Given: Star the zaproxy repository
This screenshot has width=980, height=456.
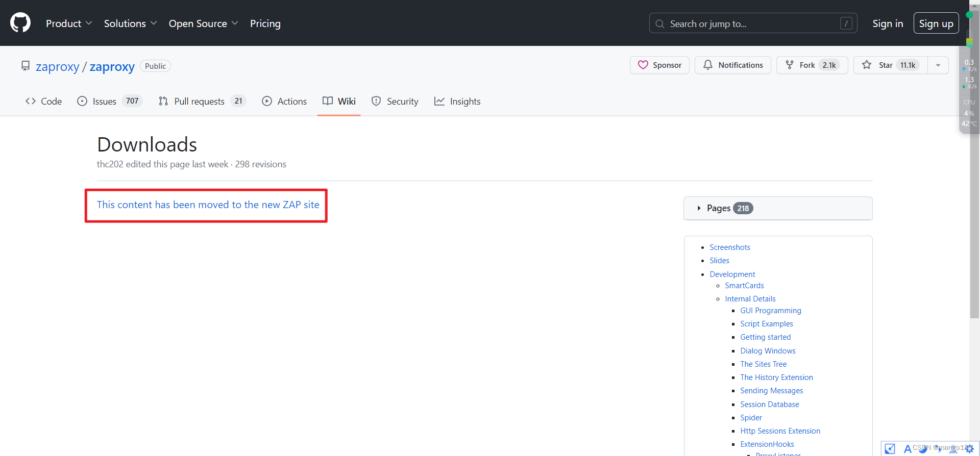Looking at the screenshot, I should pos(890,65).
